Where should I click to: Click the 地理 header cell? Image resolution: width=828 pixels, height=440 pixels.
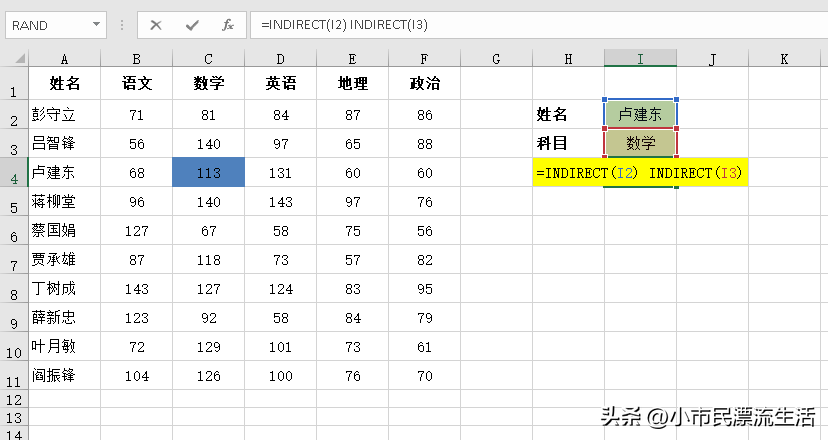pos(352,83)
